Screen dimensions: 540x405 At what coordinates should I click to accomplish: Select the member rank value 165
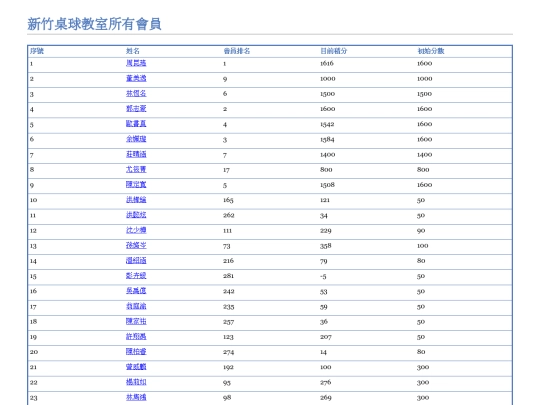(228, 200)
